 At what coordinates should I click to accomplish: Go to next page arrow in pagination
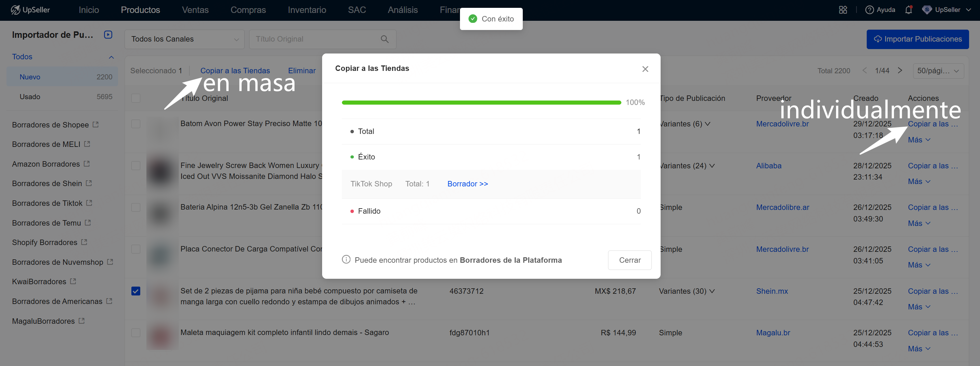click(900, 71)
